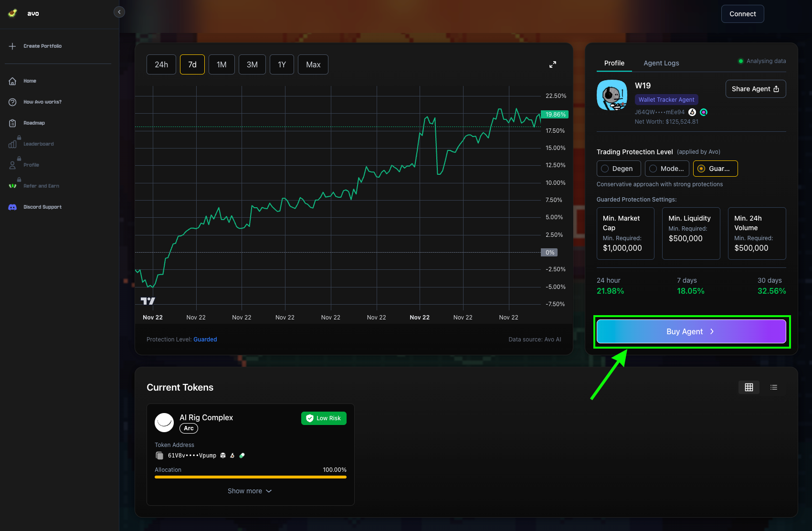Switch to list view of tokens

click(773, 387)
